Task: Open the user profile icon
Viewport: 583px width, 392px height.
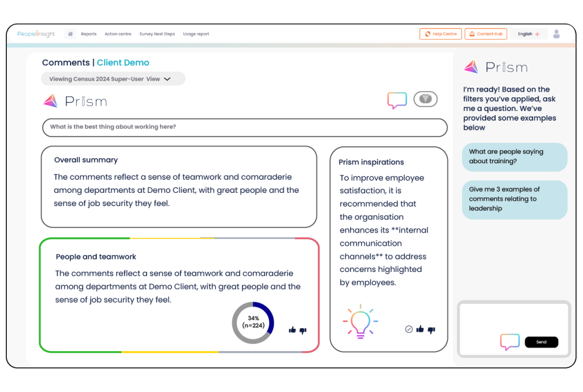Action: tap(556, 34)
